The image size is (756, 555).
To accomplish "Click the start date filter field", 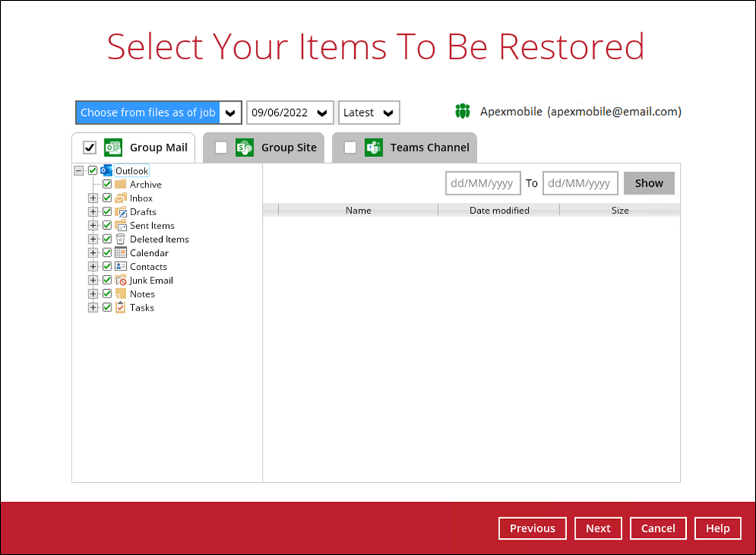I will point(482,183).
